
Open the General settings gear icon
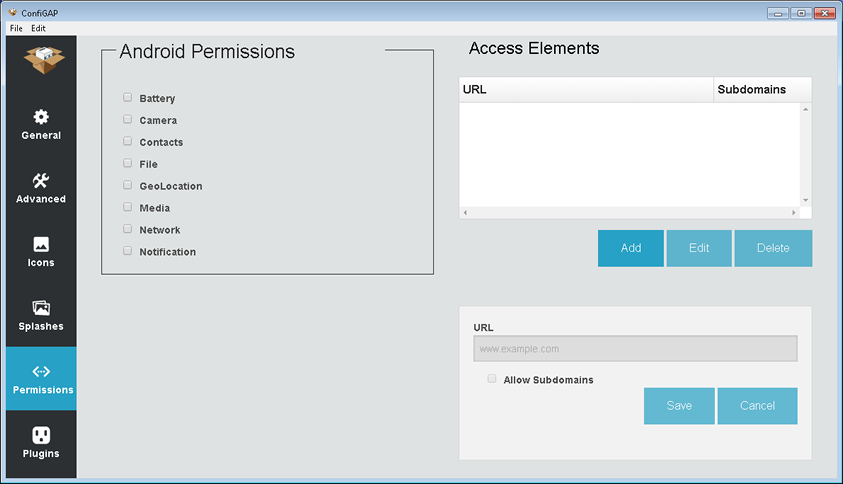tap(41, 117)
